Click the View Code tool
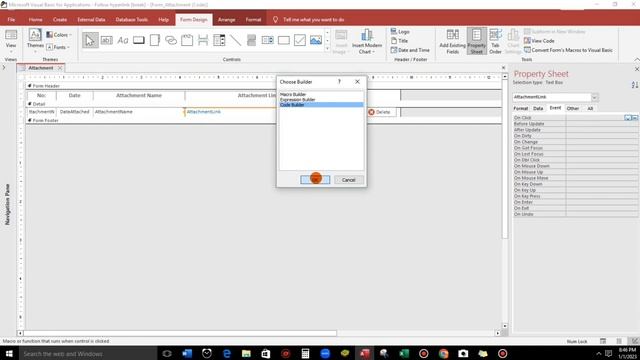The width and height of the screenshot is (640, 360). pos(539,41)
